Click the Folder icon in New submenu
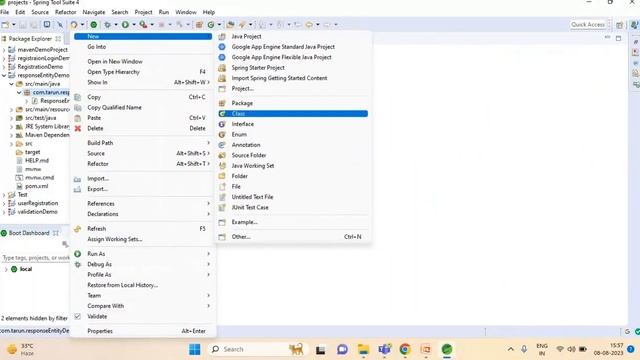This screenshot has width=640, height=360. (x=222, y=176)
